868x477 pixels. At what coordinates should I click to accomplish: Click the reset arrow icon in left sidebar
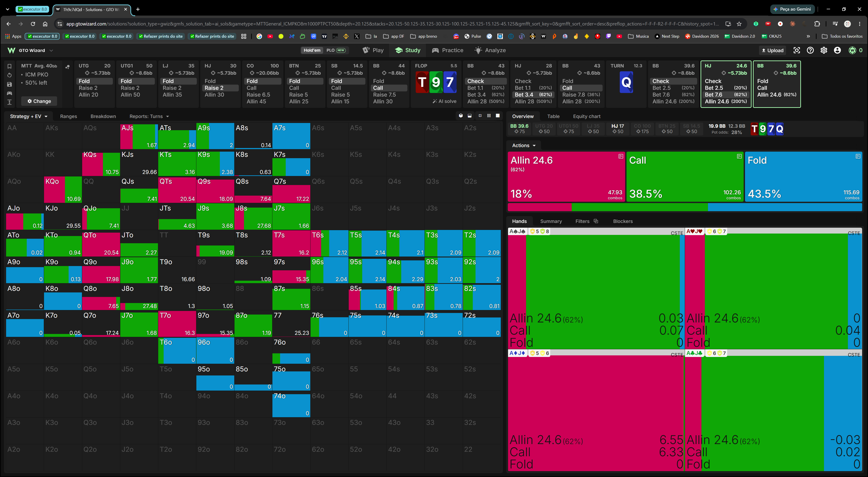click(9, 75)
